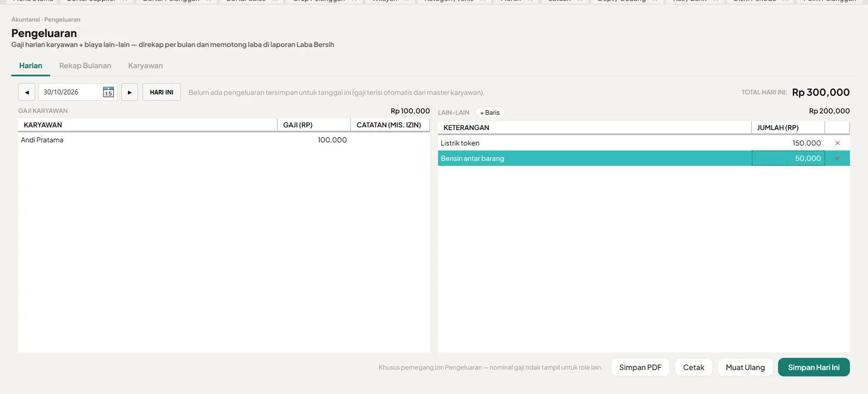Click the KARYAWAN column header
868x394 pixels.
148,125
